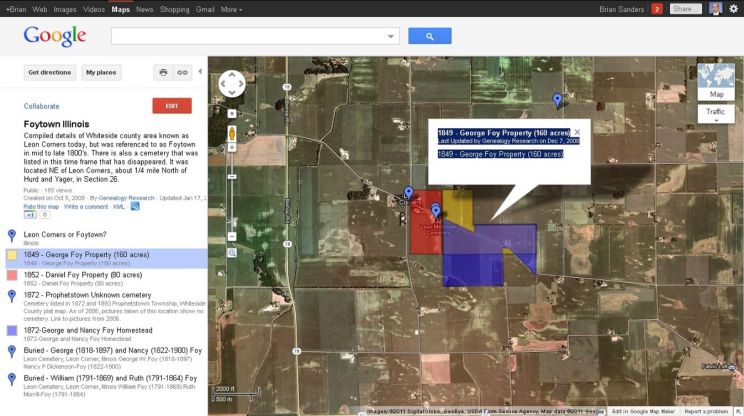Click the zoom in plus button
The height and width of the screenshot is (416, 744).
pyautogui.click(x=232, y=148)
